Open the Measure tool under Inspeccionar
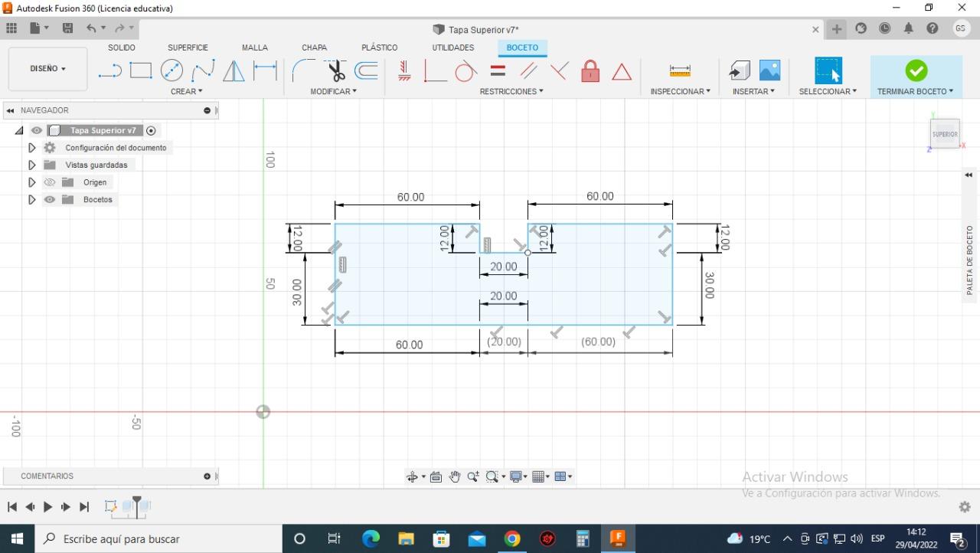This screenshot has height=553, width=980. click(680, 71)
